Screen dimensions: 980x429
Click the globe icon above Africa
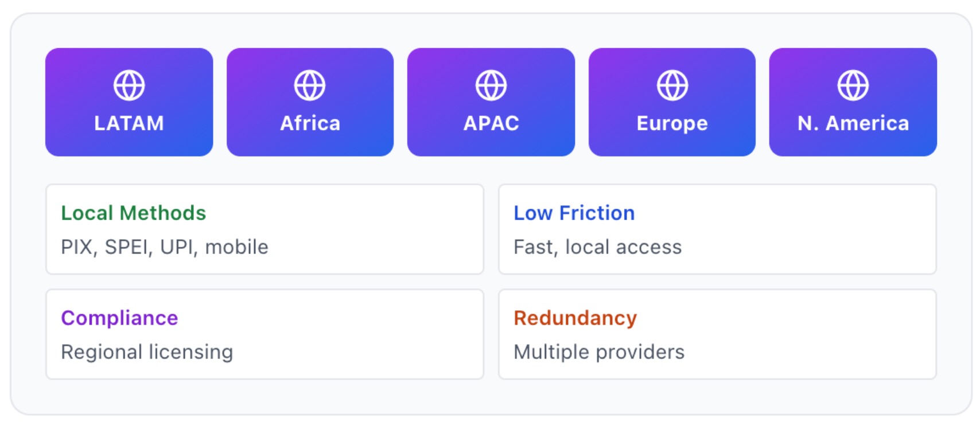pos(310,85)
